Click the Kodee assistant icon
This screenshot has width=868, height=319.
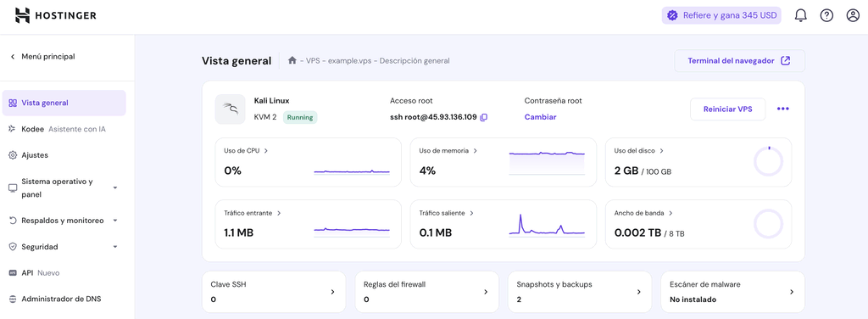coord(13,129)
